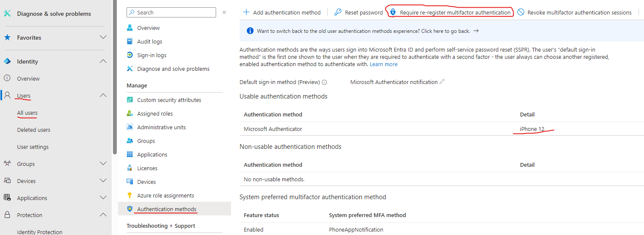
Task: Click the Devices monitor icon in left sidebar
Action: 7,181
